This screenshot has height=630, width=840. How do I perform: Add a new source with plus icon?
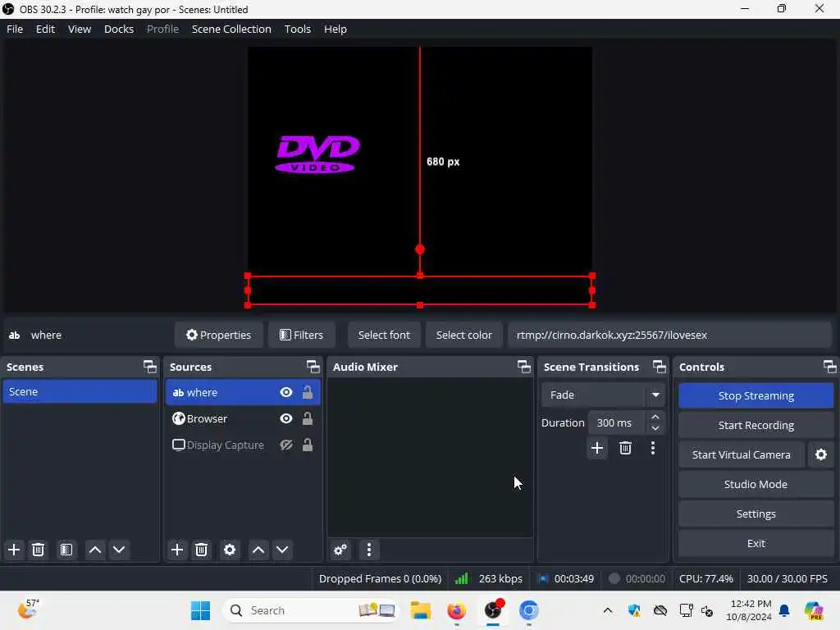pos(177,550)
